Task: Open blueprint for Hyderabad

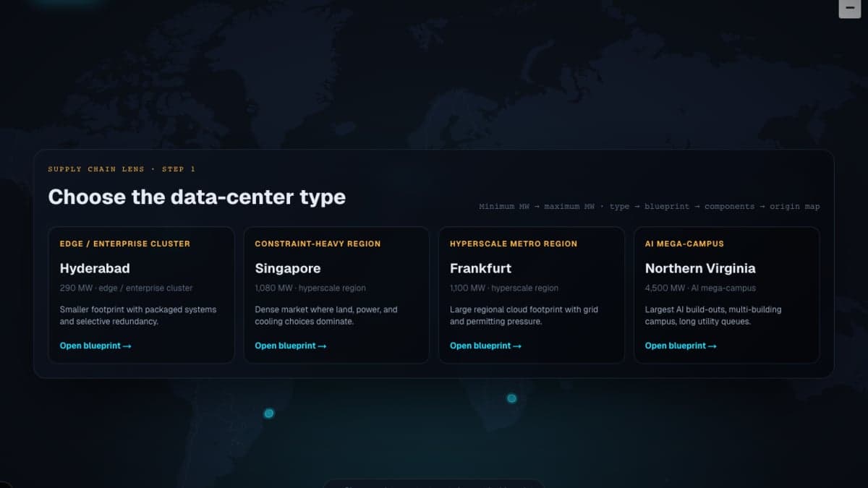Action: pyautogui.click(x=95, y=346)
